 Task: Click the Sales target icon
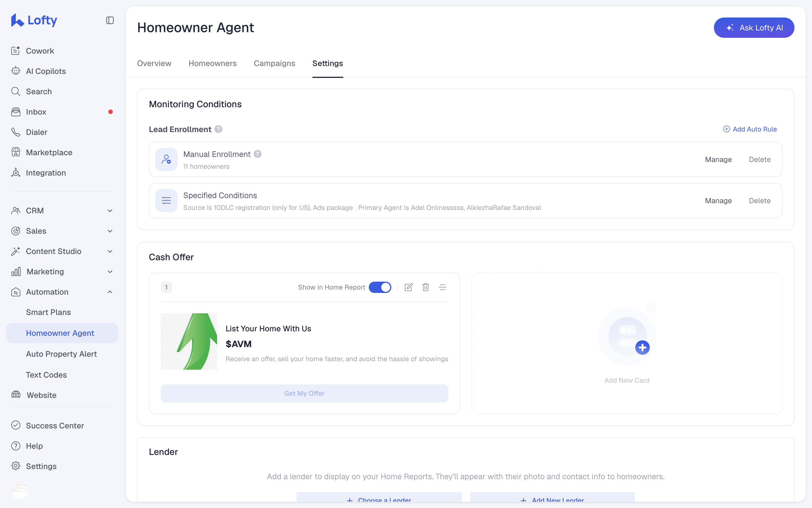click(16, 231)
